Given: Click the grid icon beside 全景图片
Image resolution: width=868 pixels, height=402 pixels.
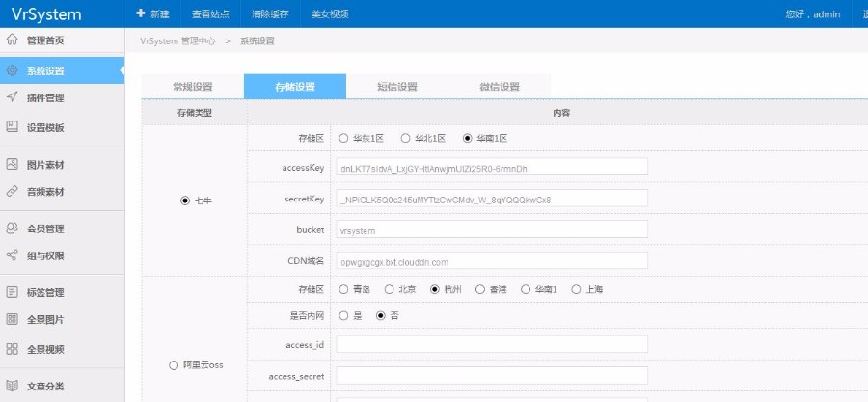Looking at the screenshot, I should pos(12,319).
